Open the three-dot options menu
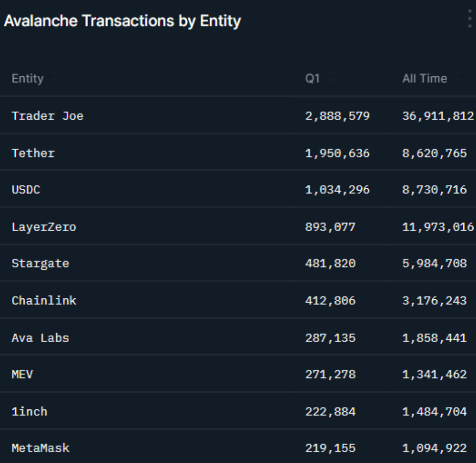This screenshot has width=476, height=463. point(469,19)
